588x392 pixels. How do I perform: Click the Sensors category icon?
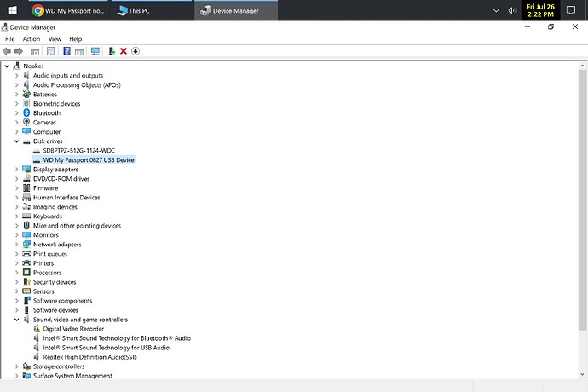(x=26, y=291)
